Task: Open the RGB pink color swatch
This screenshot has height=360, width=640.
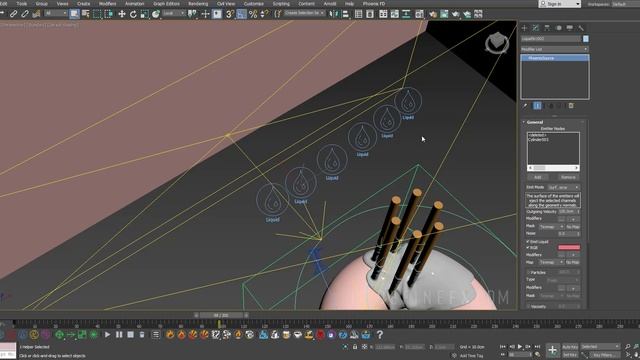Action: tap(569, 247)
